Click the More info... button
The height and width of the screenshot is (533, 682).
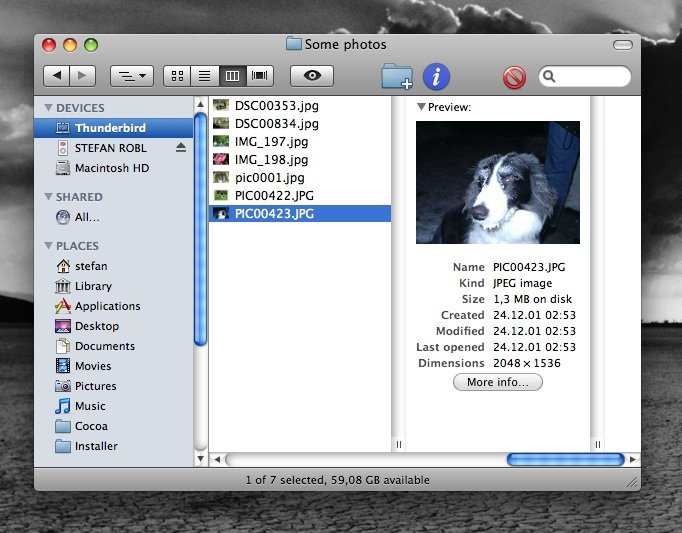(x=498, y=382)
